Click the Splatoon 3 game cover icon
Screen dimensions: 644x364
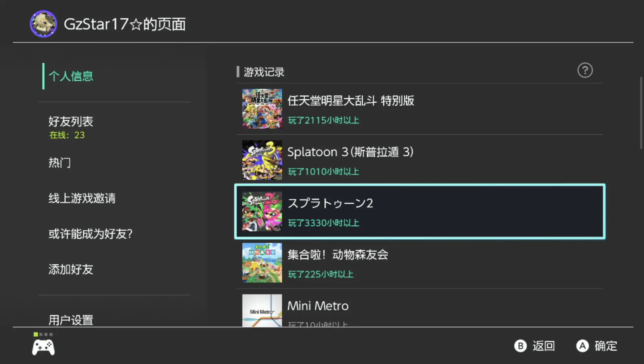(262, 160)
